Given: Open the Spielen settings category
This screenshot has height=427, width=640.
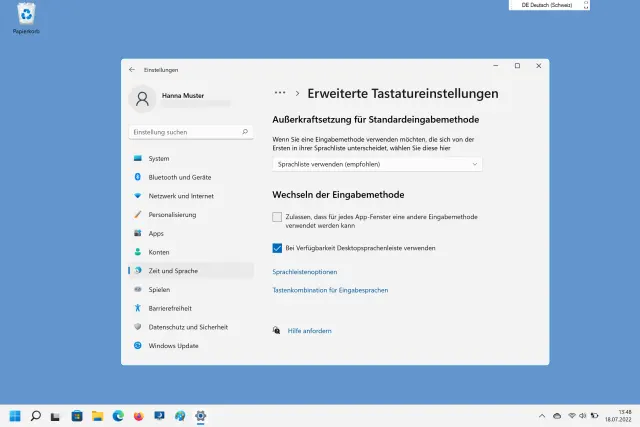Looking at the screenshot, I should [191, 289].
